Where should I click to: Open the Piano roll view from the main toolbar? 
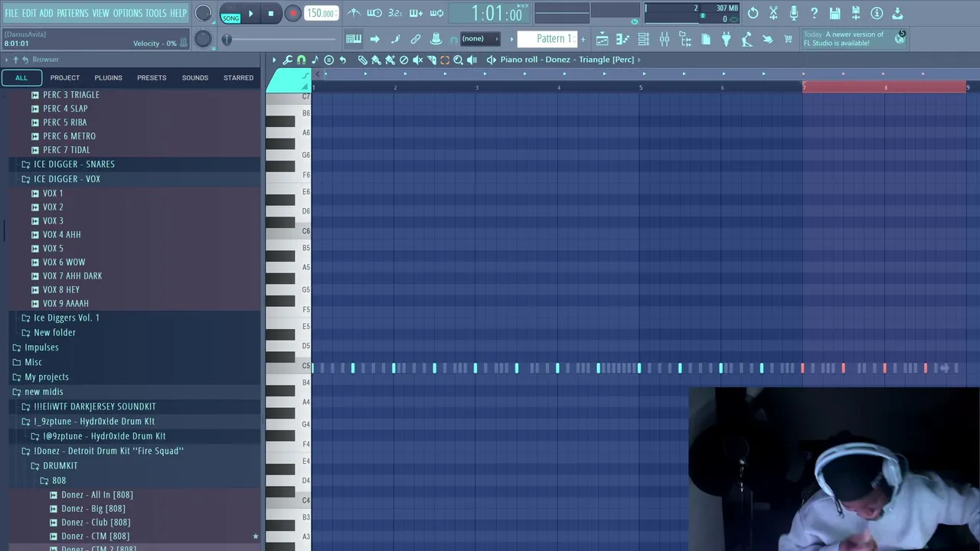pos(623,39)
